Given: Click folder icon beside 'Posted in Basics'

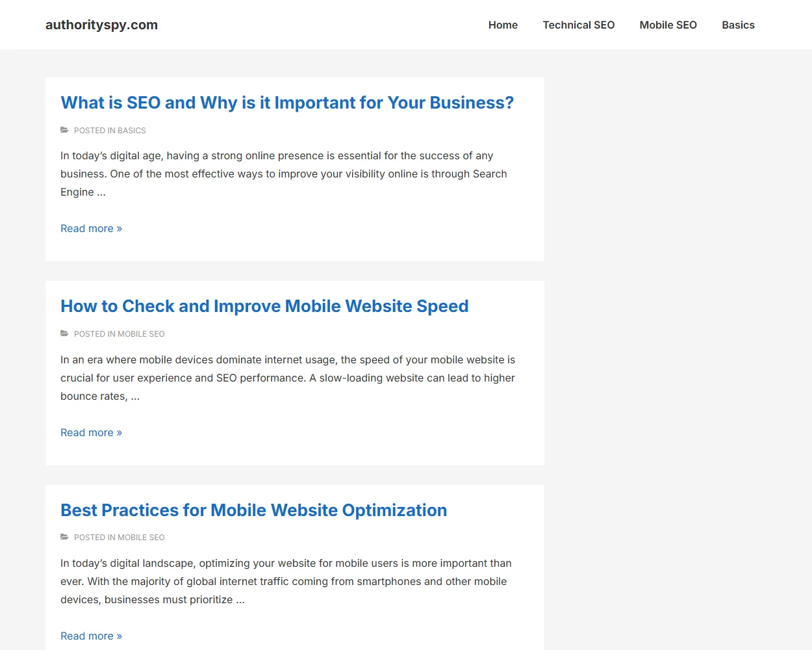Looking at the screenshot, I should [64, 130].
